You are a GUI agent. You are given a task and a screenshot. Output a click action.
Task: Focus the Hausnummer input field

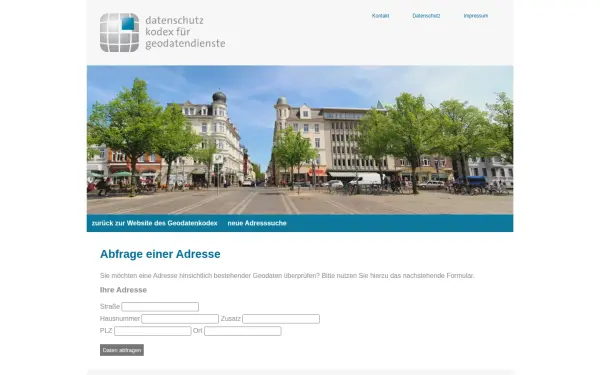pyautogui.click(x=180, y=319)
